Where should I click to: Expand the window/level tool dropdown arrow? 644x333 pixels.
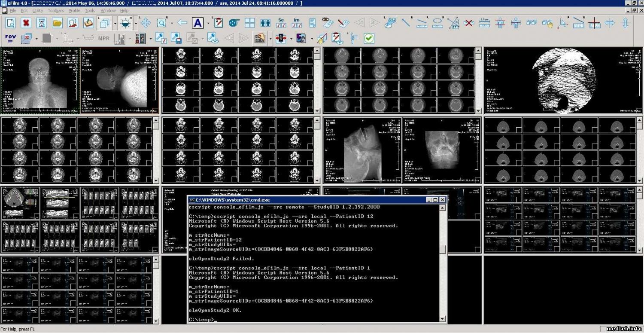tap(136, 23)
